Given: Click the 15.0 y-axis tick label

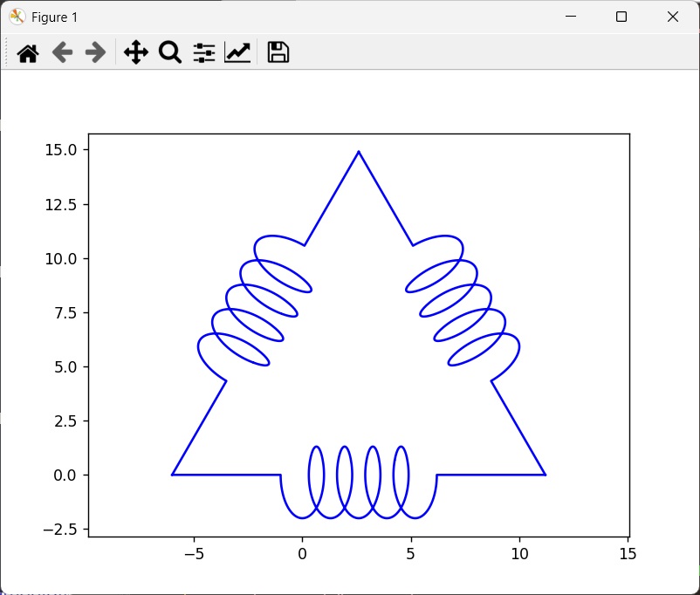Looking at the screenshot, I should (x=61, y=150).
